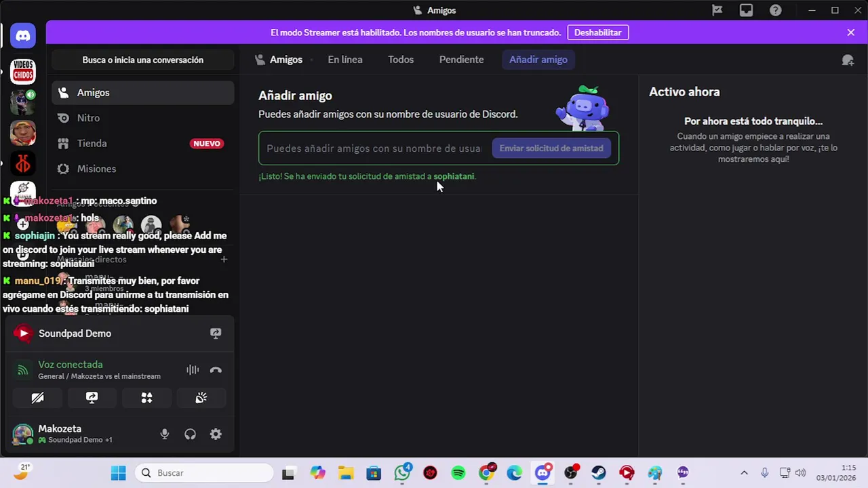Switch to the Todos tab

[401, 60]
